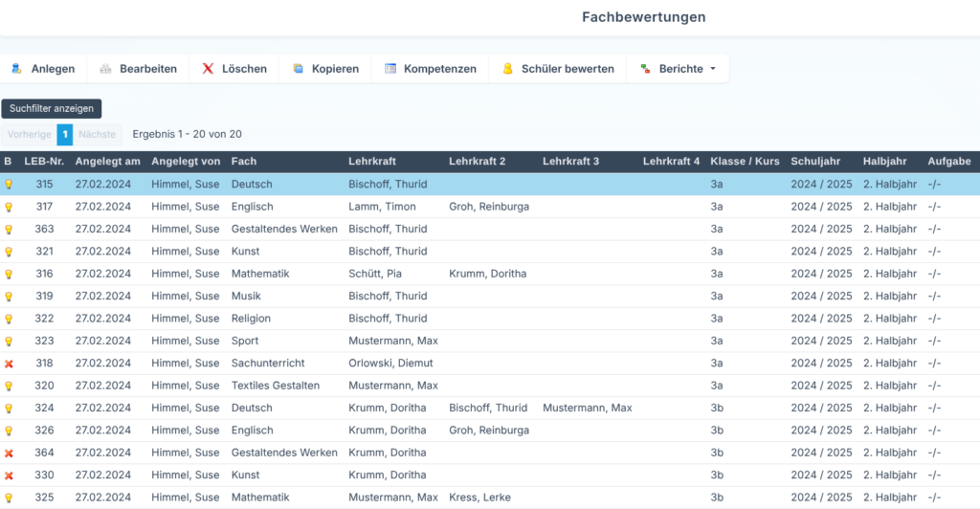Click the lightbulb icon for LEB 320
Viewport: 980px width, 509px height.
(x=9, y=386)
